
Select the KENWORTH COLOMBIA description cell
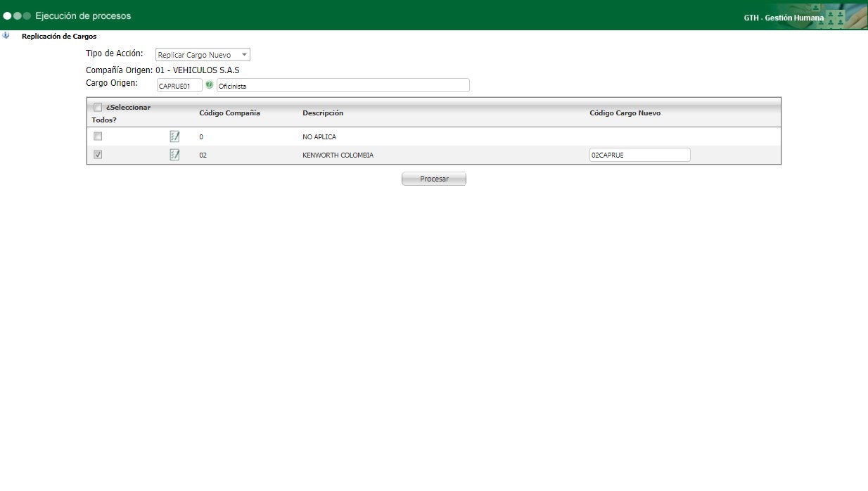point(338,155)
